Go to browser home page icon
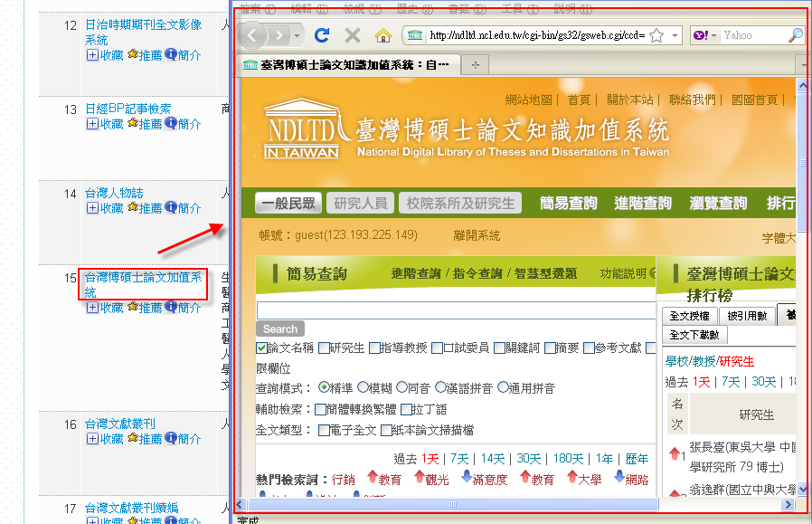Screen dimensions: 812x524 (383, 35)
